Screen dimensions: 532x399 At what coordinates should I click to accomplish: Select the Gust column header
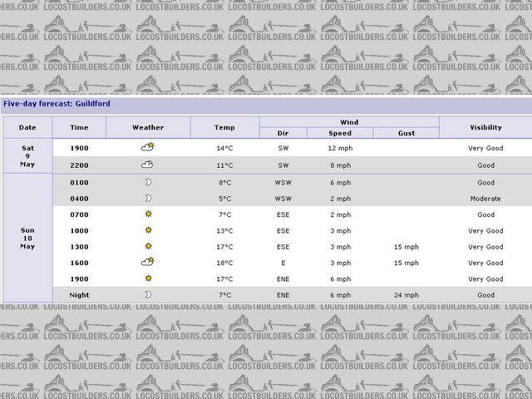click(406, 133)
